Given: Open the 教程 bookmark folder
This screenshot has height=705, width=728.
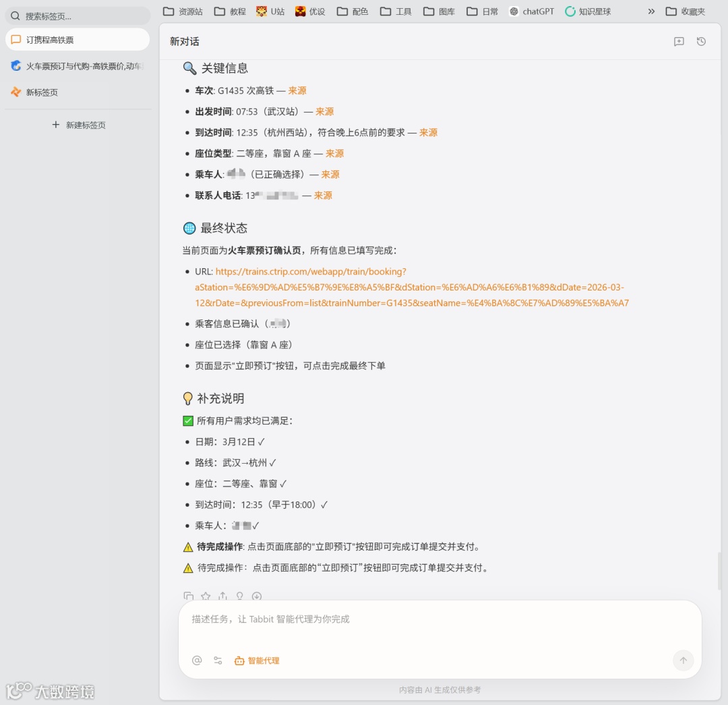Looking at the screenshot, I should pos(230,11).
